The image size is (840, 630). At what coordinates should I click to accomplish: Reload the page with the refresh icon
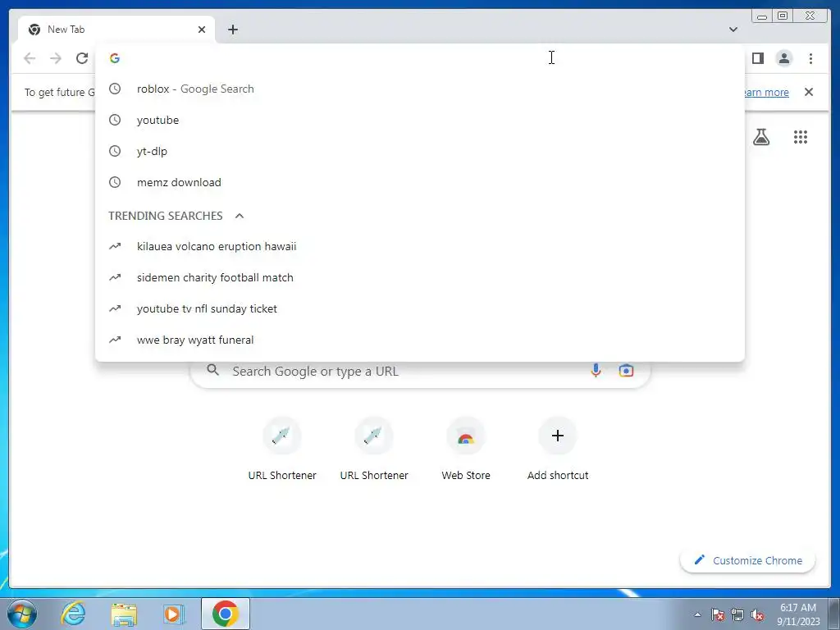point(82,58)
